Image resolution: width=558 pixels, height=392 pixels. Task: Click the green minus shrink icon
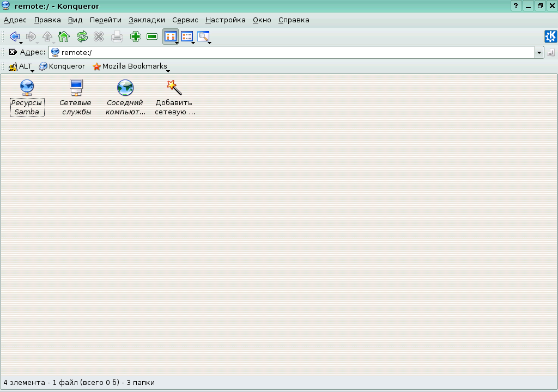click(152, 36)
